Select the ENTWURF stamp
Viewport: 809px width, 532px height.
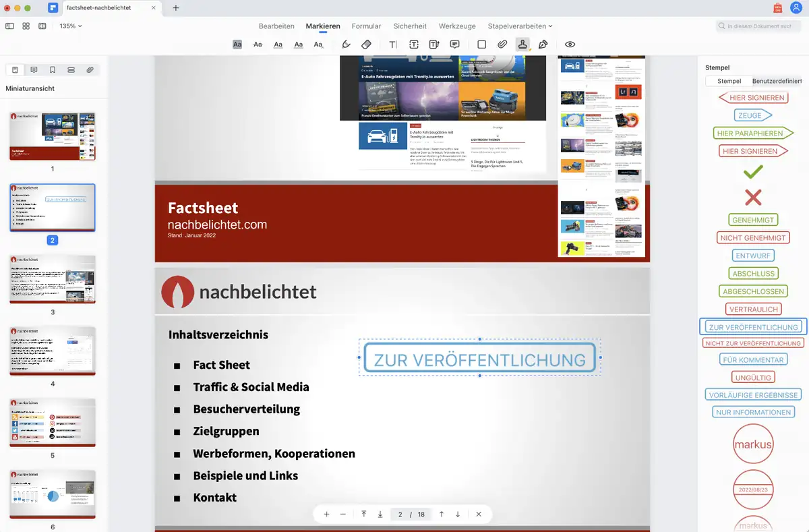point(753,256)
